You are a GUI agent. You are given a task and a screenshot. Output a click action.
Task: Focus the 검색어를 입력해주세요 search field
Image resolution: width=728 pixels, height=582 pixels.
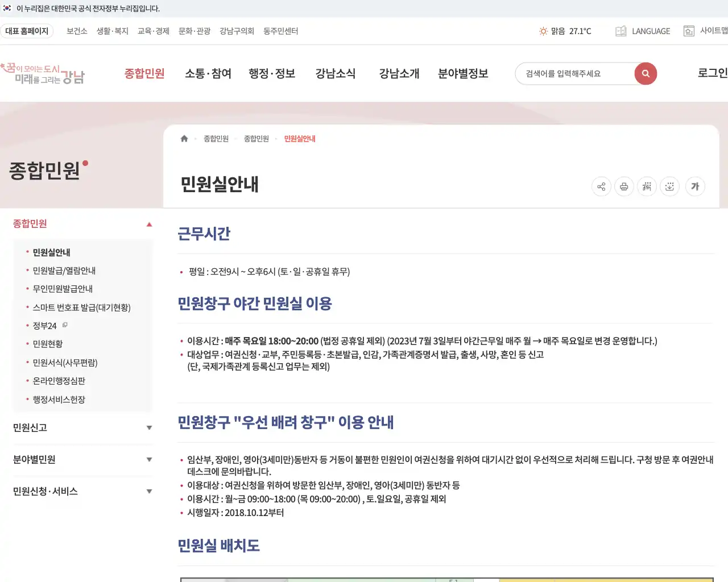click(x=574, y=73)
